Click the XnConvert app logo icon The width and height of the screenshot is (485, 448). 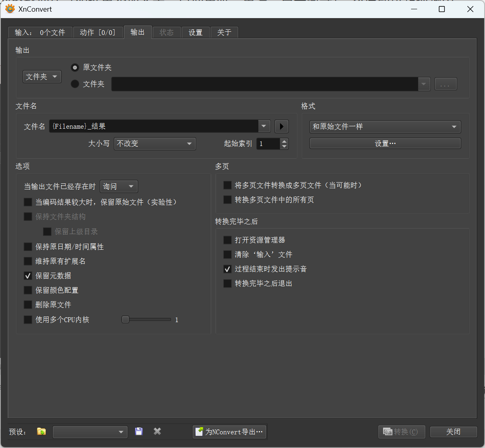coord(10,9)
